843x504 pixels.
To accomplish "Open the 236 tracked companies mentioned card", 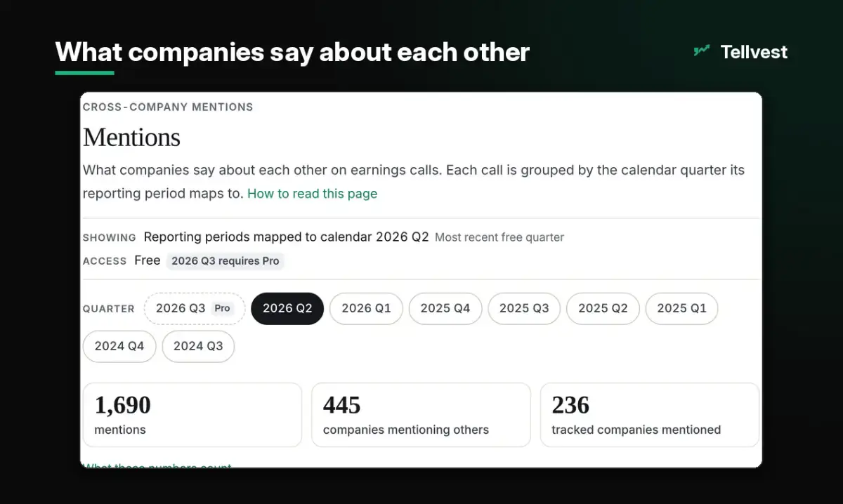I will click(650, 415).
